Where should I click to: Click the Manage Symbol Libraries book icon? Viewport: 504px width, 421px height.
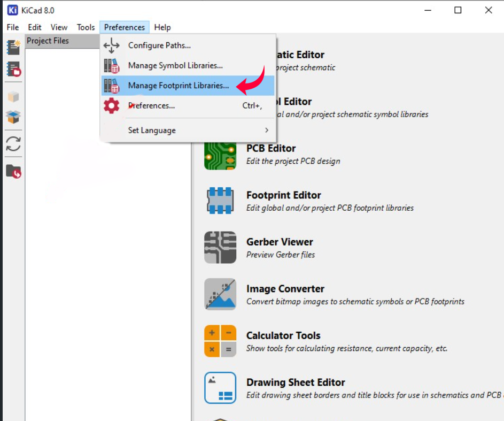(112, 66)
